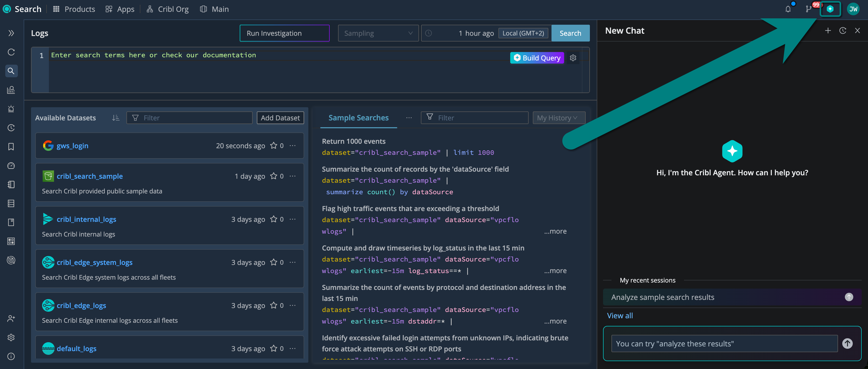Viewport: 868px width, 369px height.
Task: Expand the left sidebar navigation
Action: (x=11, y=33)
